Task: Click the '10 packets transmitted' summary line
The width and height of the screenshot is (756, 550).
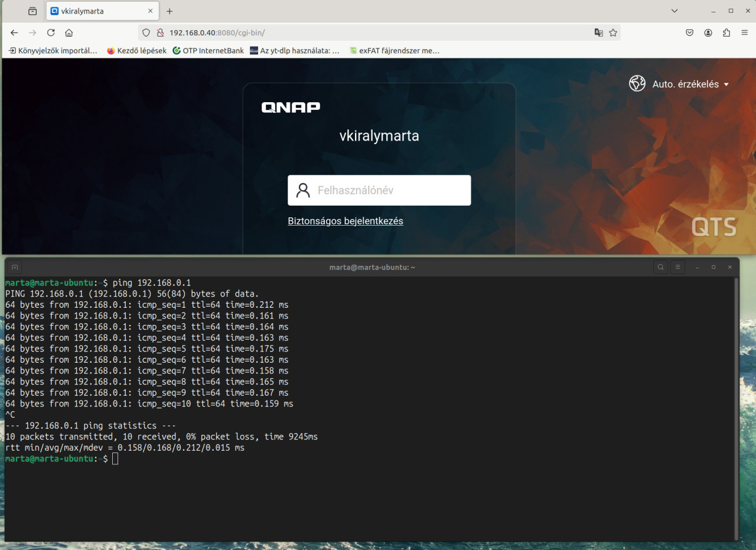Action: [161, 437]
